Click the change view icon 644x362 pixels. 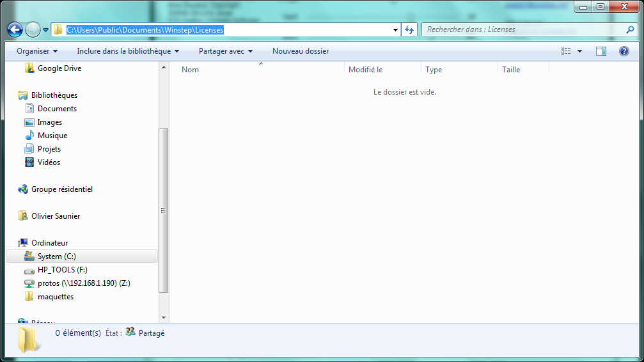tap(566, 51)
